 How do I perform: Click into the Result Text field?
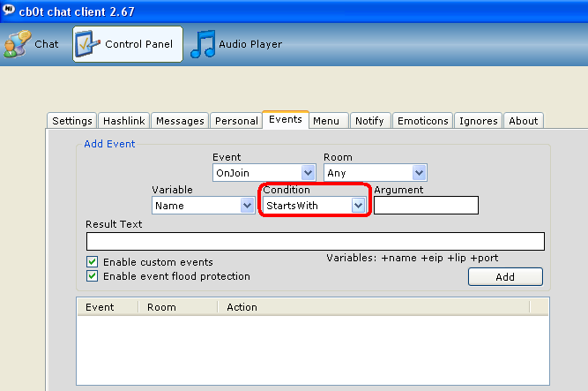click(x=316, y=241)
